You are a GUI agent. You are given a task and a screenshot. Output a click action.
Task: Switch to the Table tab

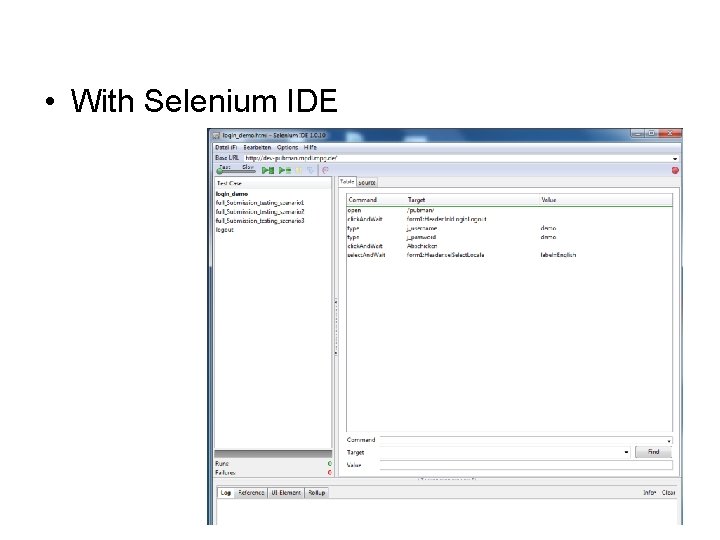pos(347,182)
